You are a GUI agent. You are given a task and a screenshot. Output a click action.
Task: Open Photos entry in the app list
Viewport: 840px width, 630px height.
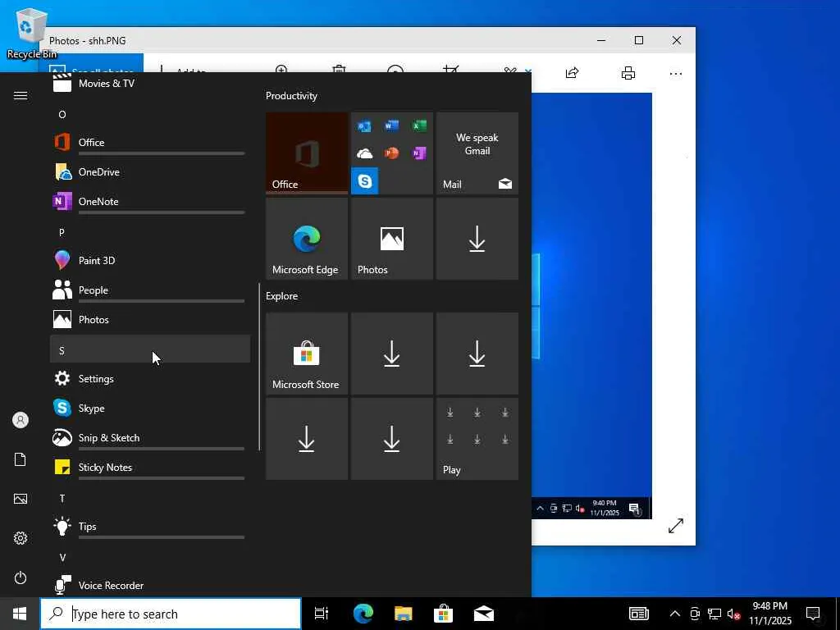150,320
